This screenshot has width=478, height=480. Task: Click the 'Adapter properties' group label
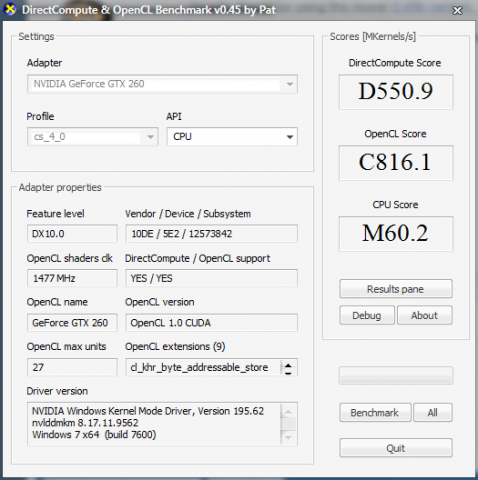(60, 187)
